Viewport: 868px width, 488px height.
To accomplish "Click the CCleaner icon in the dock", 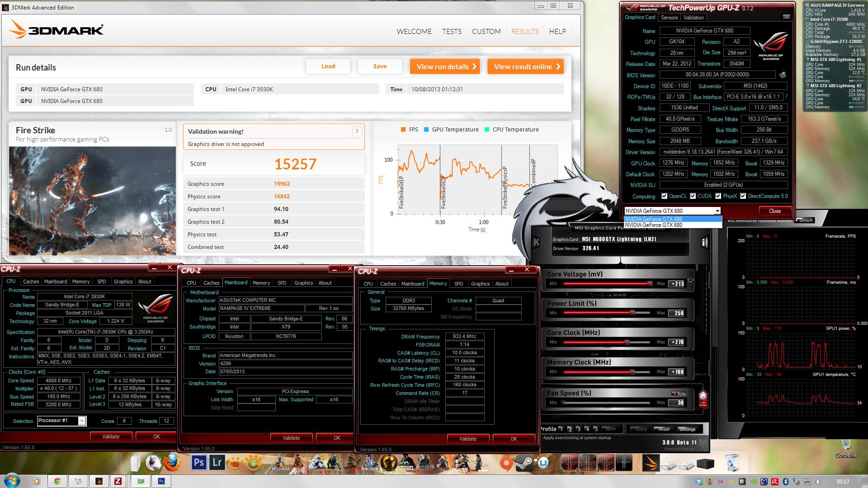I will [x=254, y=463].
